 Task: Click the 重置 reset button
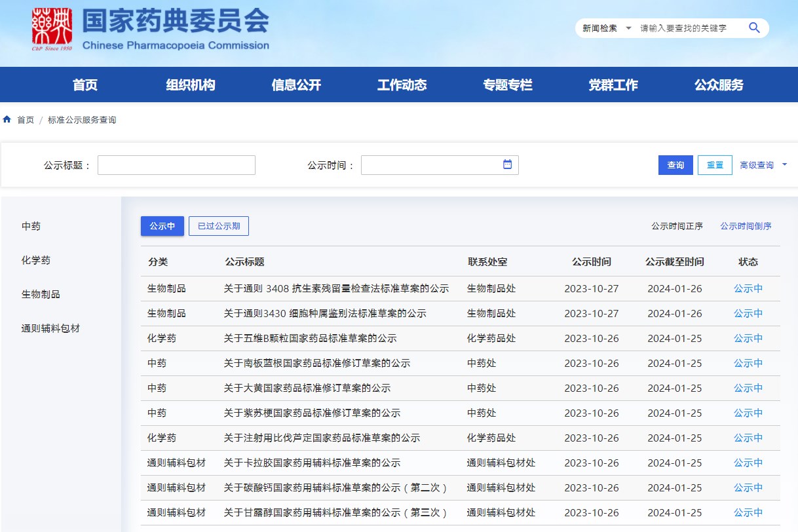pos(715,165)
